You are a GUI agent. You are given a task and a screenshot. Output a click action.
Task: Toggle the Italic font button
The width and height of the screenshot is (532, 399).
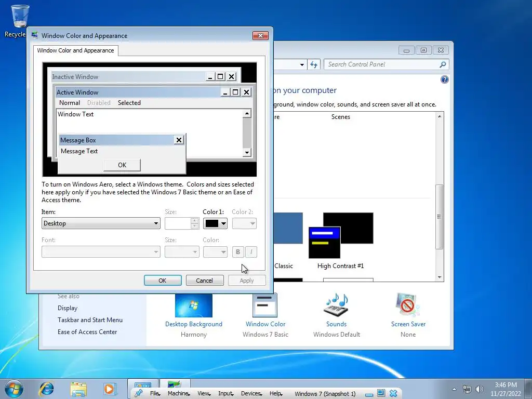[x=251, y=252]
